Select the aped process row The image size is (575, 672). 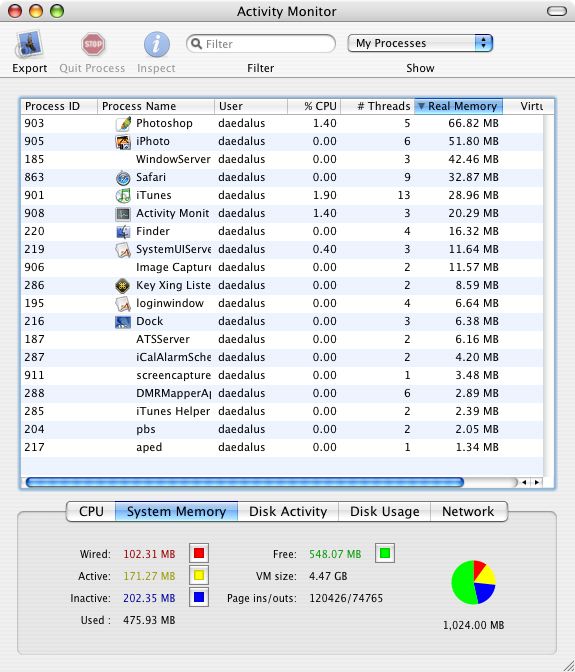pyautogui.click(x=282, y=447)
